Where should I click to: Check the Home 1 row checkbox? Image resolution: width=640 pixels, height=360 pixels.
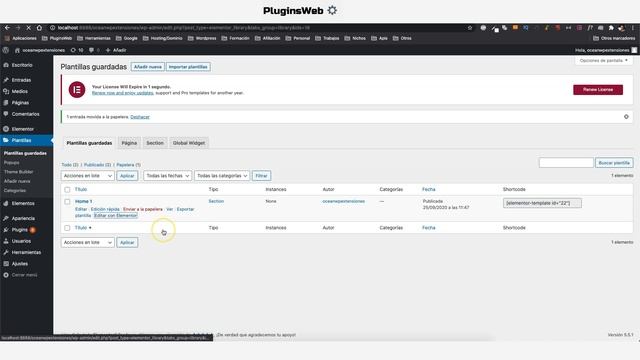coord(67,202)
